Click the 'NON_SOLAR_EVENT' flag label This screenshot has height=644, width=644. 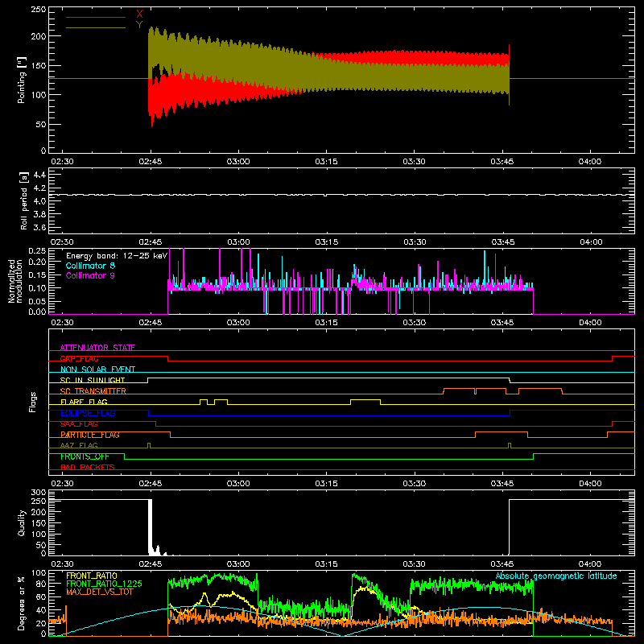(x=97, y=369)
